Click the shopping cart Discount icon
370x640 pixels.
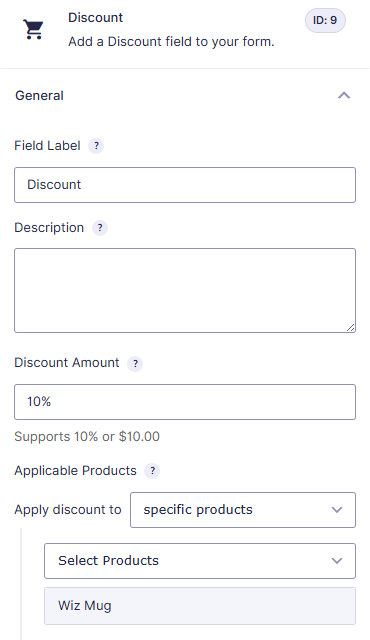point(33,29)
